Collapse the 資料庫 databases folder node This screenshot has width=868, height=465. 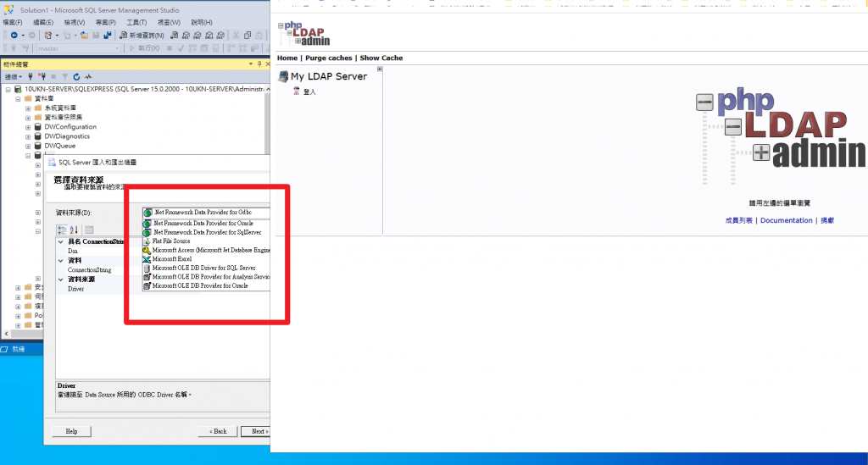(19, 98)
